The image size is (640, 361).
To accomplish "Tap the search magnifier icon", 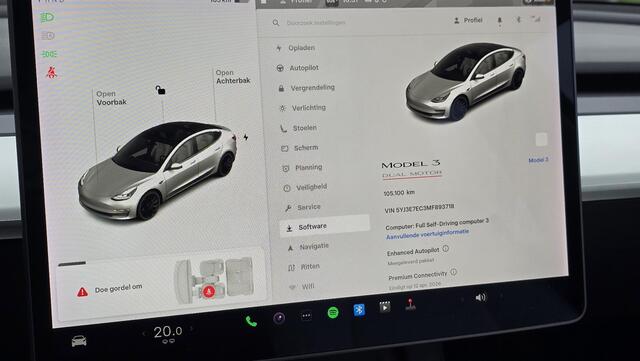I will [276, 22].
